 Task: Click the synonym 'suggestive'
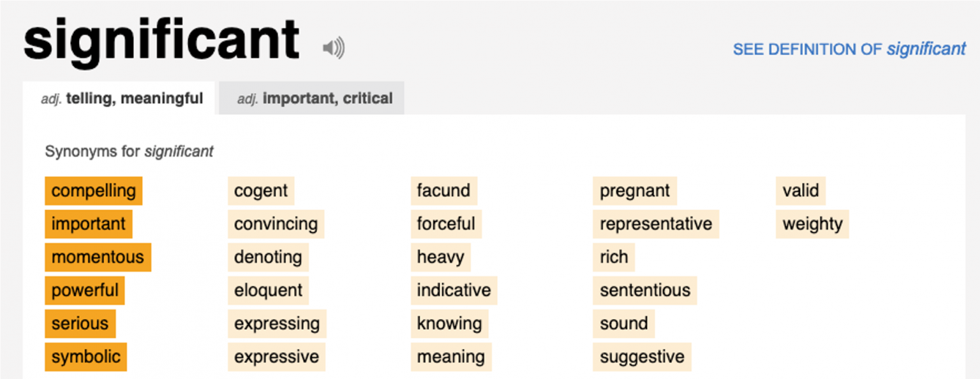[x=642, y=357]
